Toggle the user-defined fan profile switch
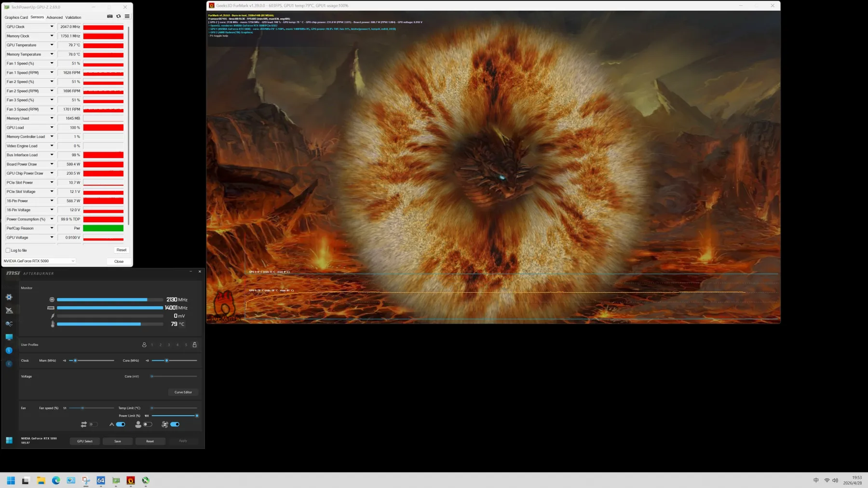 click(148, 424)
